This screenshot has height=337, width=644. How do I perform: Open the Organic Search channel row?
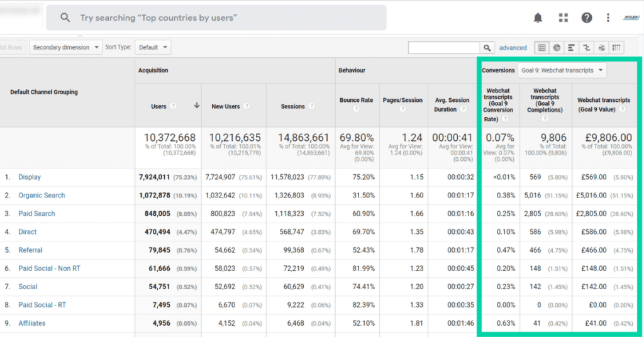pyautogui.click(x=42, y=196)
